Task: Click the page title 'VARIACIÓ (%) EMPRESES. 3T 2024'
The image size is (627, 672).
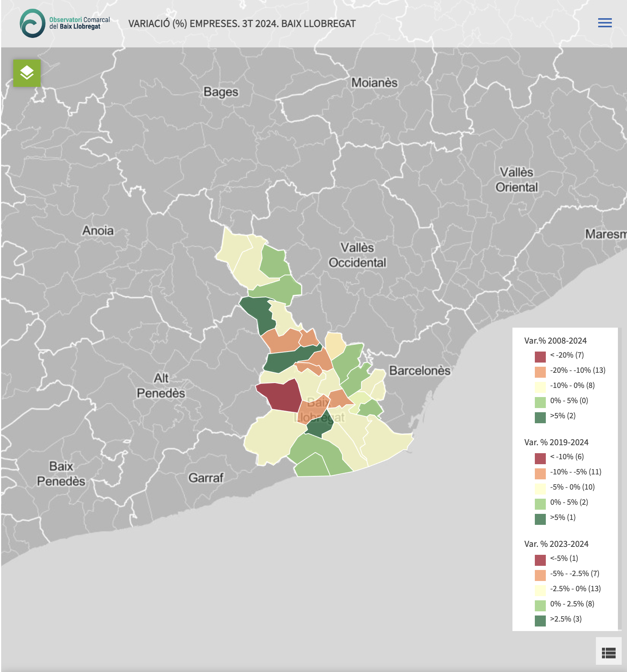Action: 242,24
